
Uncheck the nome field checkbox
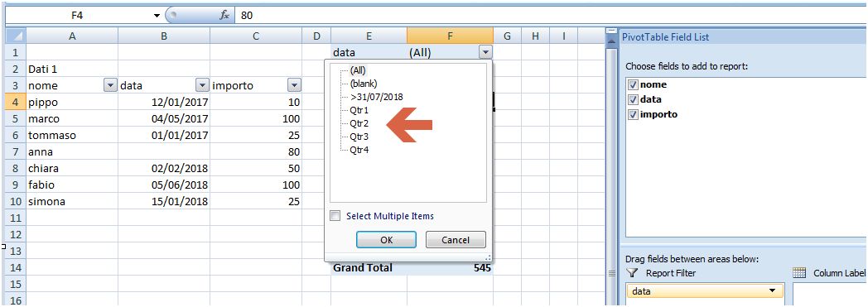[633, 85]
